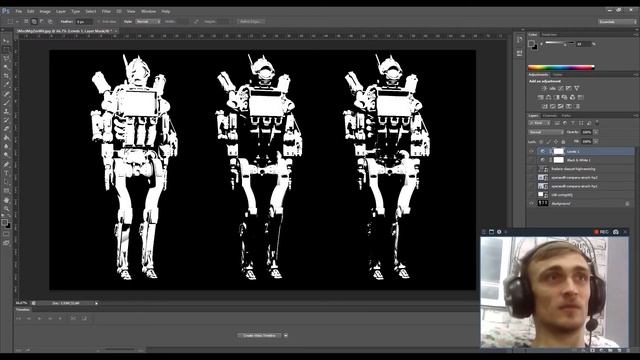The image size is (640, 360).
Task: Select the Path Selection tool
Action: coord(6,182)
